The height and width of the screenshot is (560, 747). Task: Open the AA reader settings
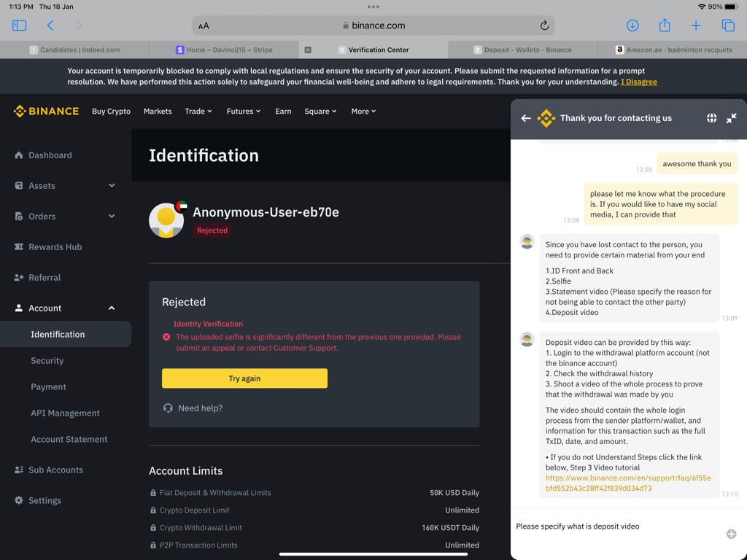pos(204,26)
